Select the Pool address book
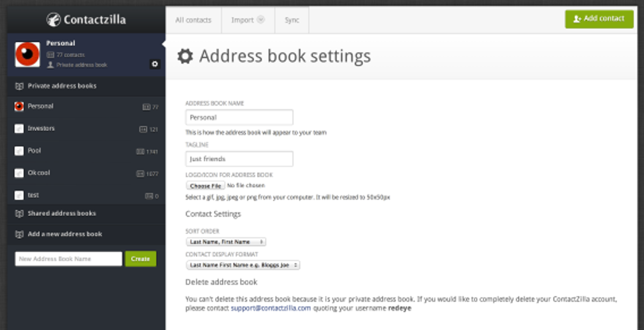Screen dimensions: 644x330 tap(86, 151)
